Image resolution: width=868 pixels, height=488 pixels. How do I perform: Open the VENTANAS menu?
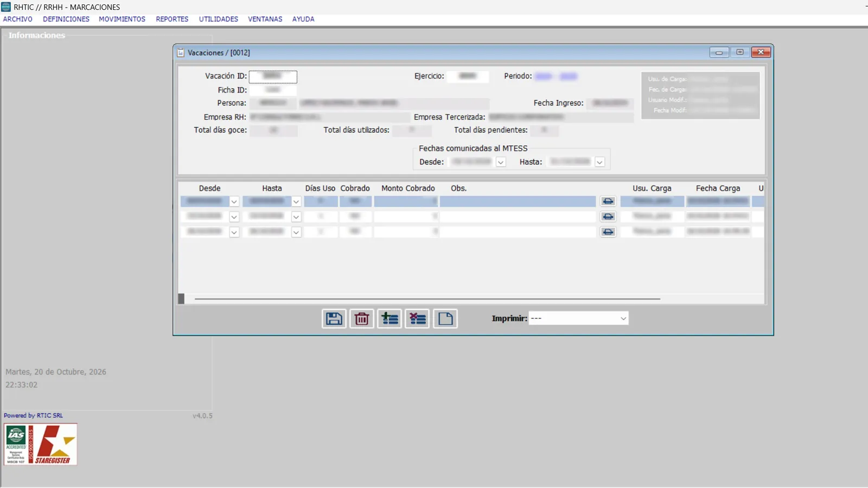click(265, 19)
